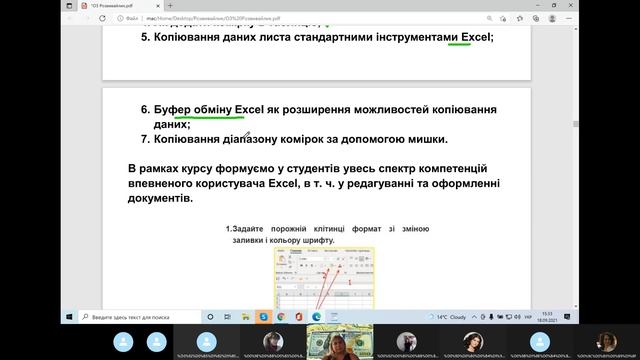Switch to Microsoft Edge on the taskbar
The width and height of the screenshot is (640, 360).
coord(316,317)
